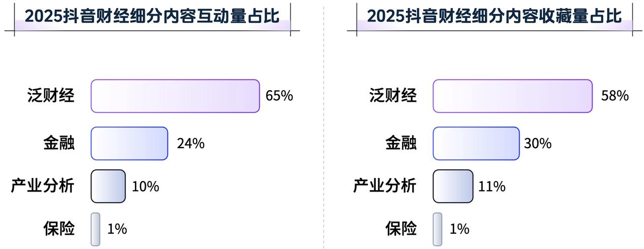Click the 保险 bar in 互动量 chart
This screenshot has height=249, width=644.
pyautogui.click(x=96, y=229)
